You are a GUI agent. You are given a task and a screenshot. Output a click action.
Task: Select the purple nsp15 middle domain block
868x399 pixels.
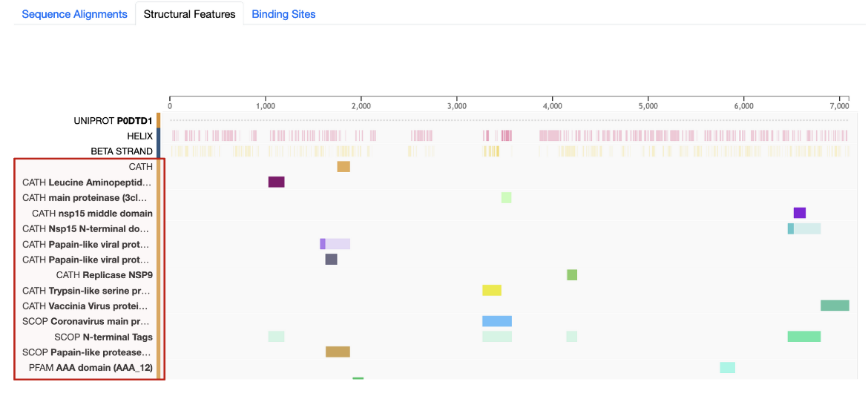799,213
